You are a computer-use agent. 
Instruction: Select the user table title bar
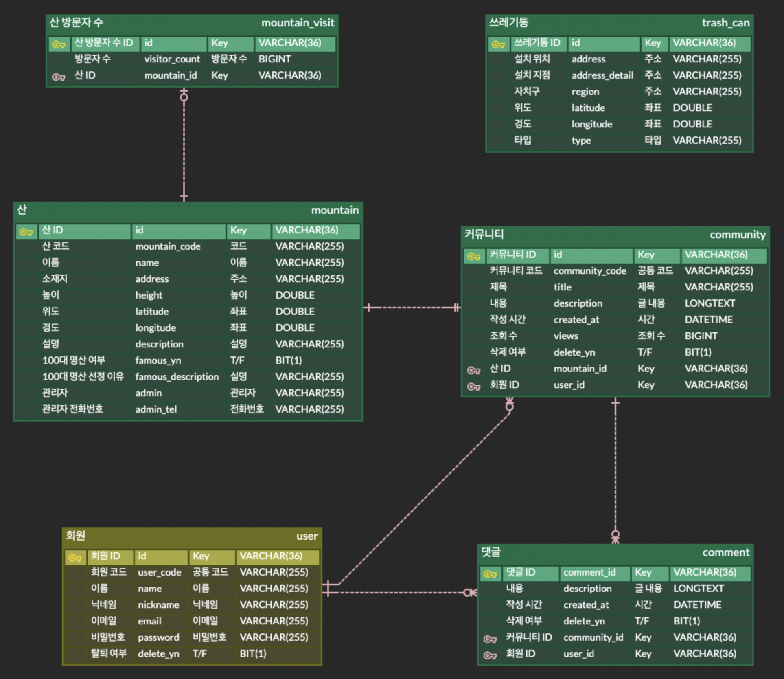191,536
